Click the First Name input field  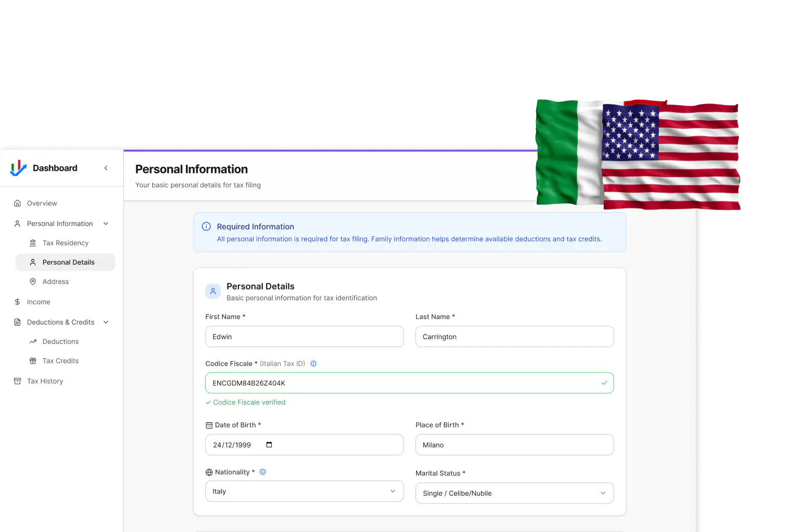[x=304, y=336]
